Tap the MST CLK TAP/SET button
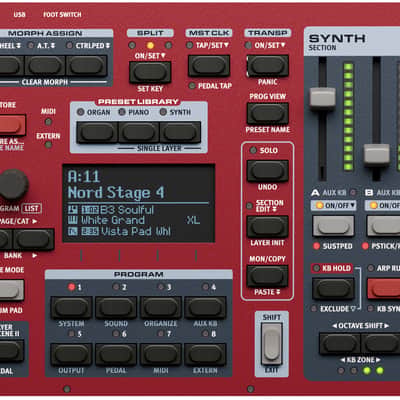The width and height of the screenshot is (400, 400). click(x=209, y=65)
